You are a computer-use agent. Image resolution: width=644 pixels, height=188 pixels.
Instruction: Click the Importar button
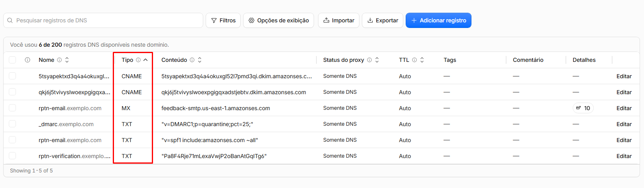(339, 20)
